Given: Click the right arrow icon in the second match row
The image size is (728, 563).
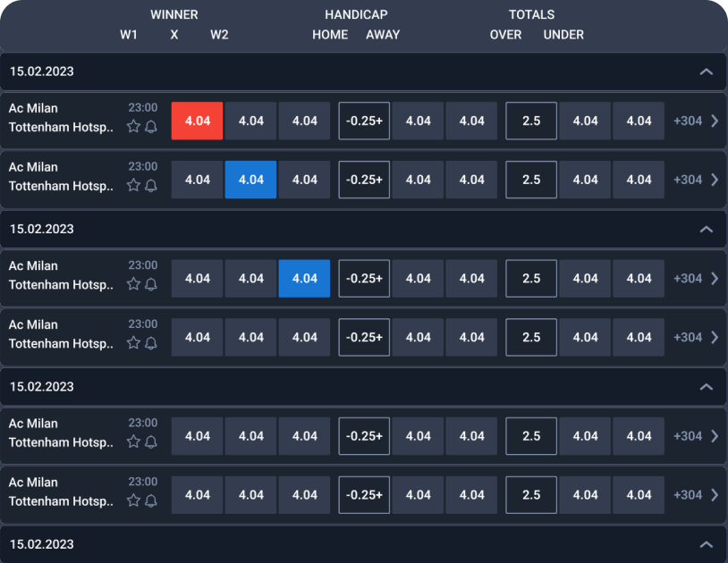Looking at the screenshot, I should [715, 180].
